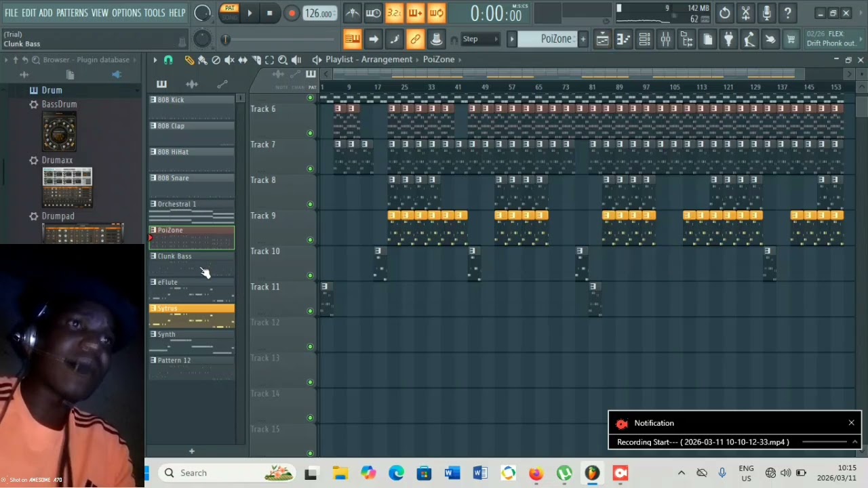Click one-click audio recording microphone icon
The width and height of the screenshot is (868, 488).
click(x=767, y=13)
